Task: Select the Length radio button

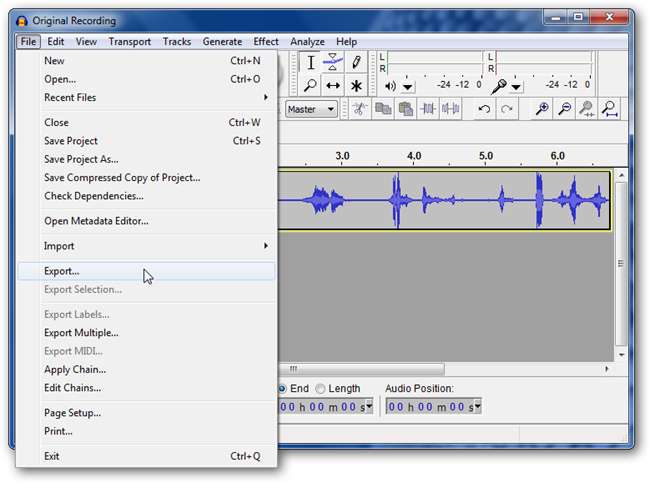Action: 320,388
